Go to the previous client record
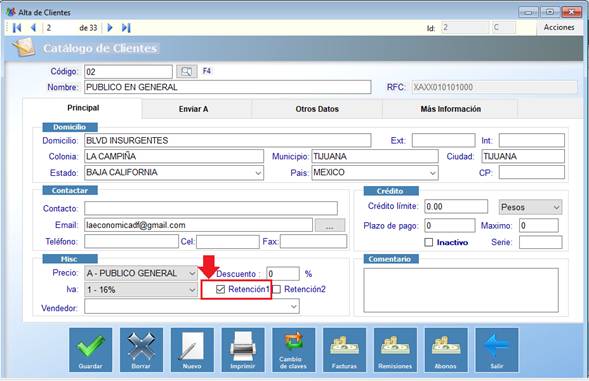 coord(33,27)
